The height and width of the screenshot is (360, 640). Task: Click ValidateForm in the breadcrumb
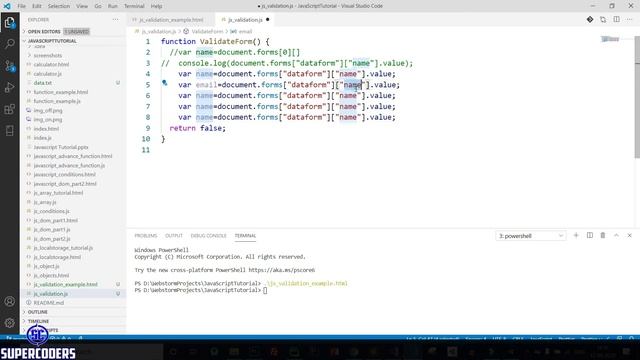(207, 31)
